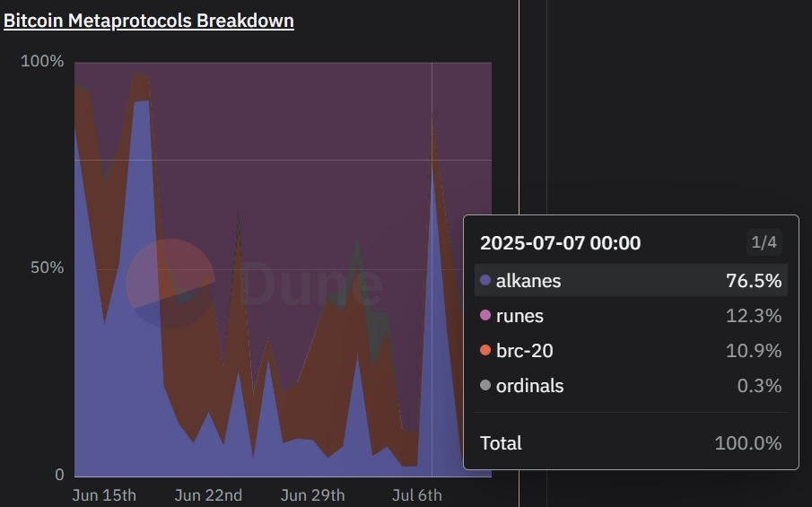
Task: Click the Jun 29th axis label
Action: click(x=312, y=495)
